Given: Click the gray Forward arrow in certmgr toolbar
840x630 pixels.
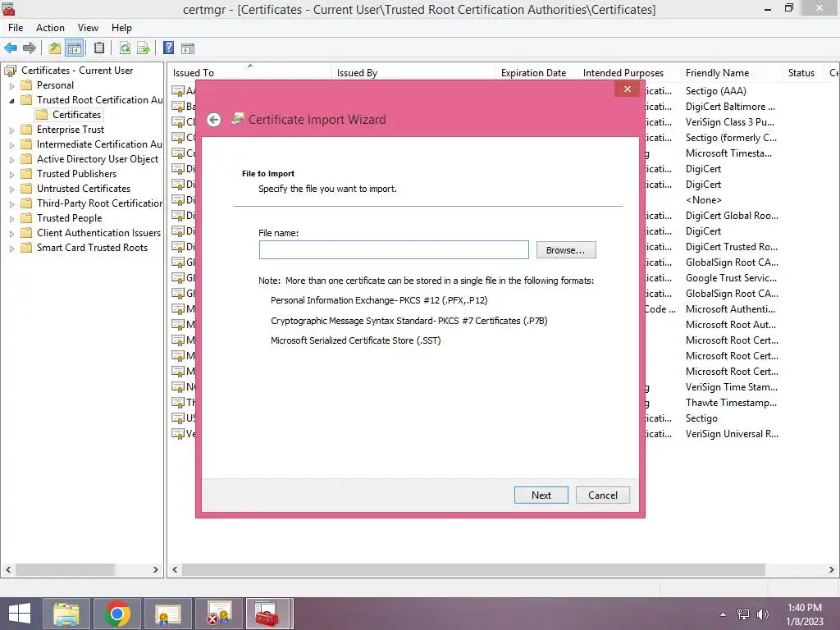Looking at the screenshot, I should (x=30, y=48).
